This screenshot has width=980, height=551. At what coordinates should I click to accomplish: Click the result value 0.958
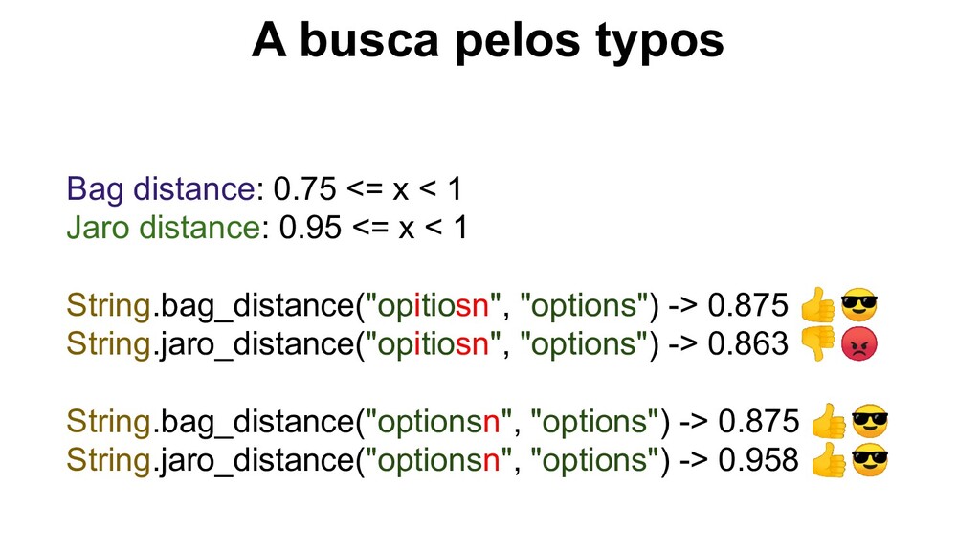(758, 460)
